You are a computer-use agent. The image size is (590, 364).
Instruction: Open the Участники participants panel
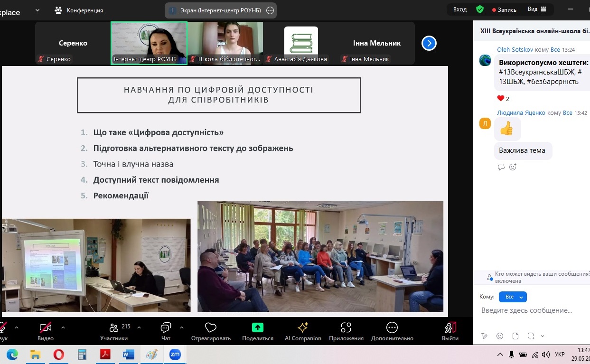(x=114, y=327)
